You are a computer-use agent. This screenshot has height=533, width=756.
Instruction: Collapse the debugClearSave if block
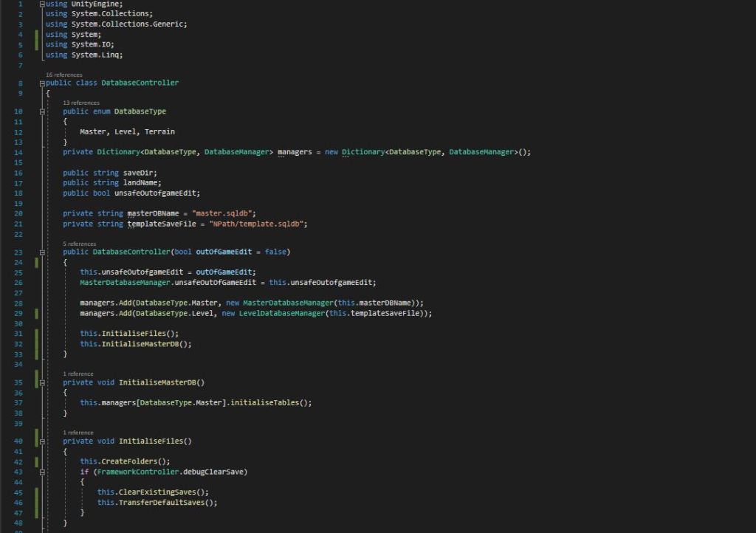click(42, 472)
